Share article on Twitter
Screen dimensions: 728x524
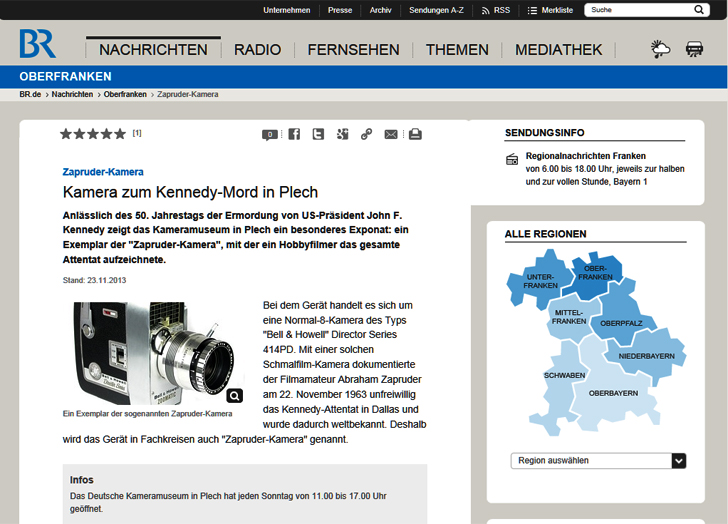point(318,134)
